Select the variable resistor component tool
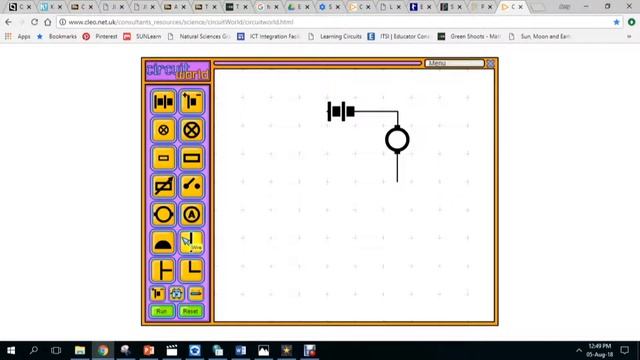 pyautogui.click(x=163, y=186)
